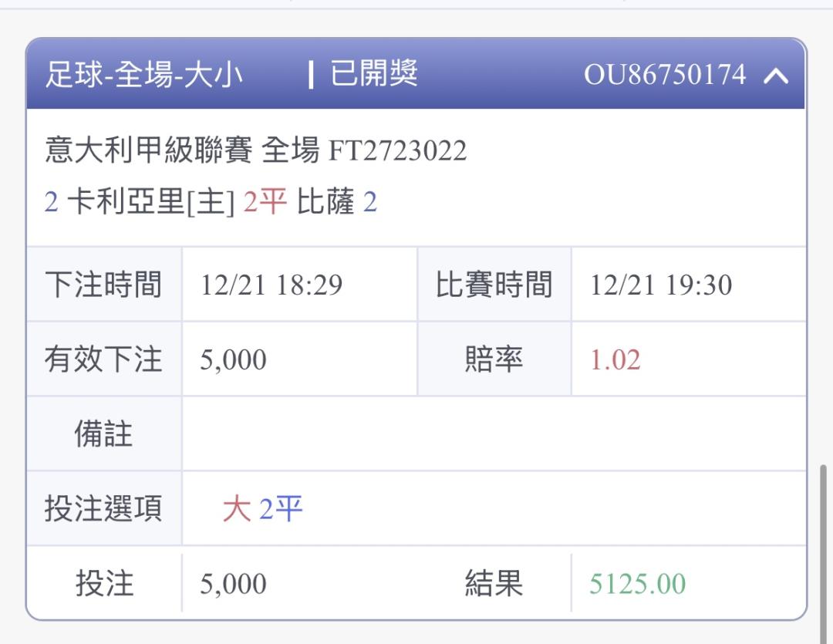Select the bet time value 12/21 18:29
833x644 pixels.
271,285
